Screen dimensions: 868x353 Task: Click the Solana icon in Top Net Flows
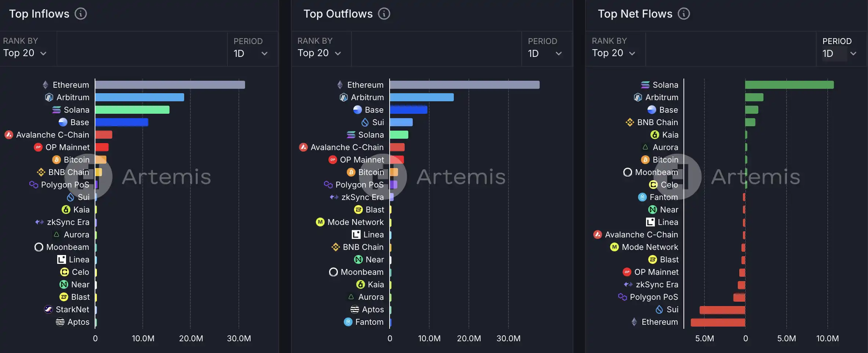(645, 85)
